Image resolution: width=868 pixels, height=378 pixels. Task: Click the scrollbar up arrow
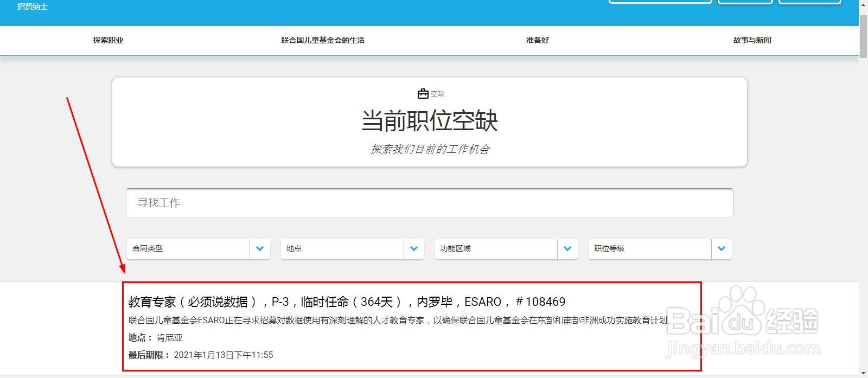pyautogui.click(x=863, y=4)
